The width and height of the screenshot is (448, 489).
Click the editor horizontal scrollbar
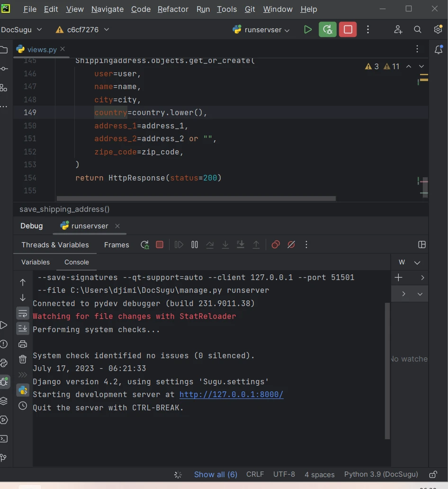pyautogui.click(x=196, y=199)
